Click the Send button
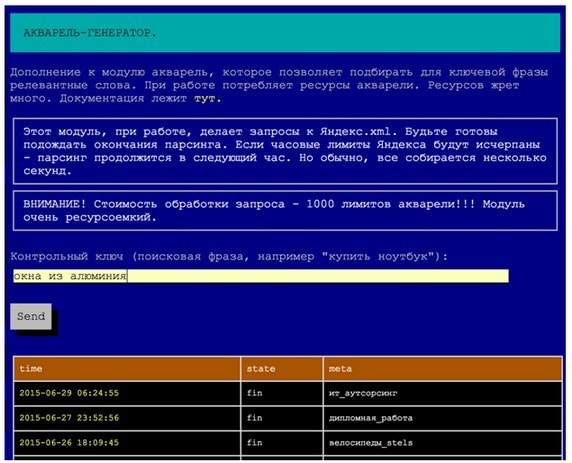The width and height of the screenshot is (572, 463). pyautogui.click(x=31, y=316)
